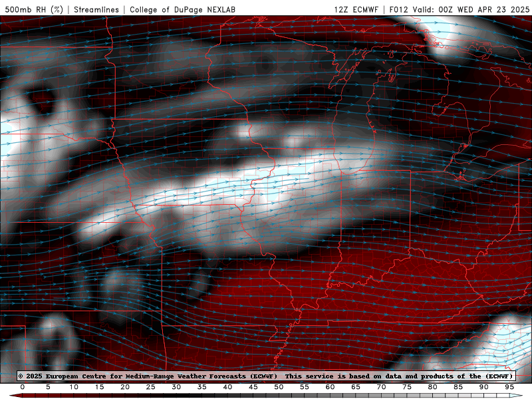Click "College of DuPage NEXLAB" in header

[182, 9]
